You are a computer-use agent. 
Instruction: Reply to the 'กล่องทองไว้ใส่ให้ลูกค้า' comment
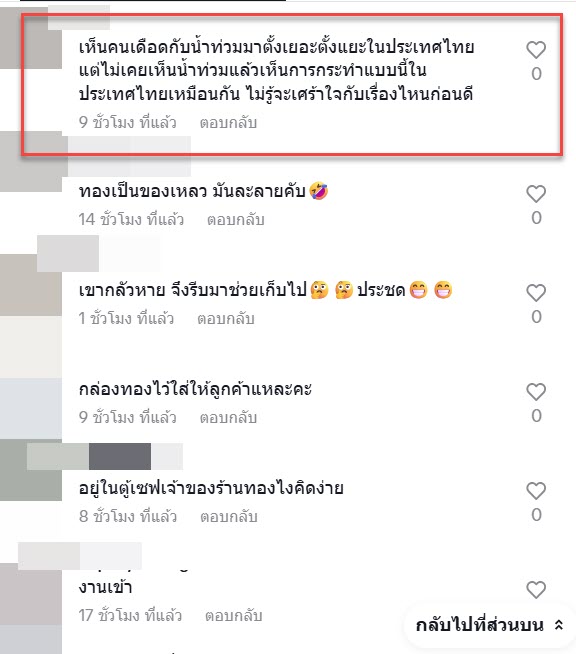click(228, 418)
